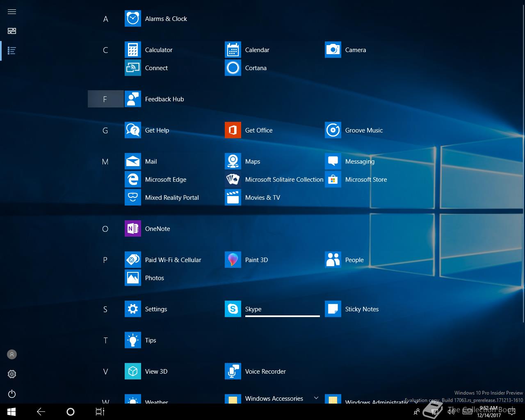
Task: Launch the Paint 3D icon
Action: 233,260
